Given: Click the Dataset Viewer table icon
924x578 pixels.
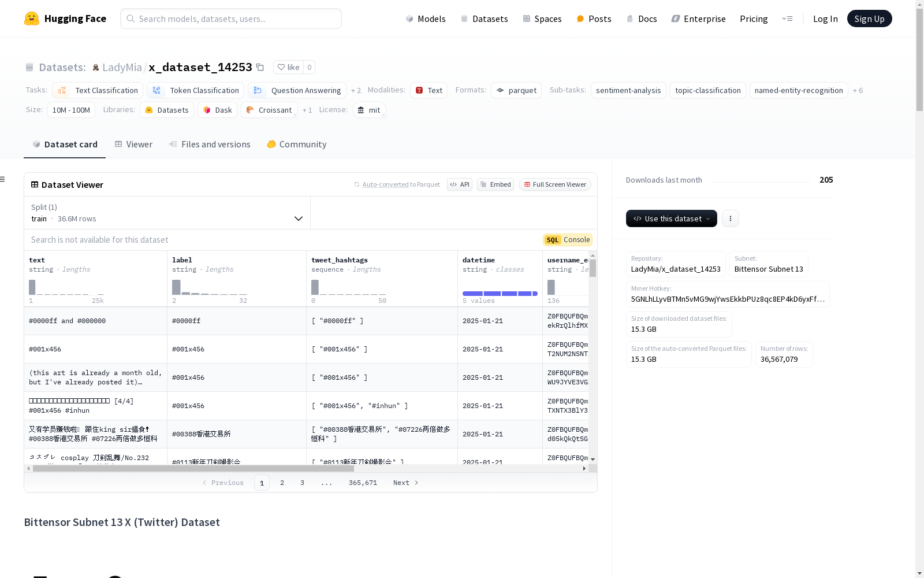Looking at the screenshot, I should [35, 185].
